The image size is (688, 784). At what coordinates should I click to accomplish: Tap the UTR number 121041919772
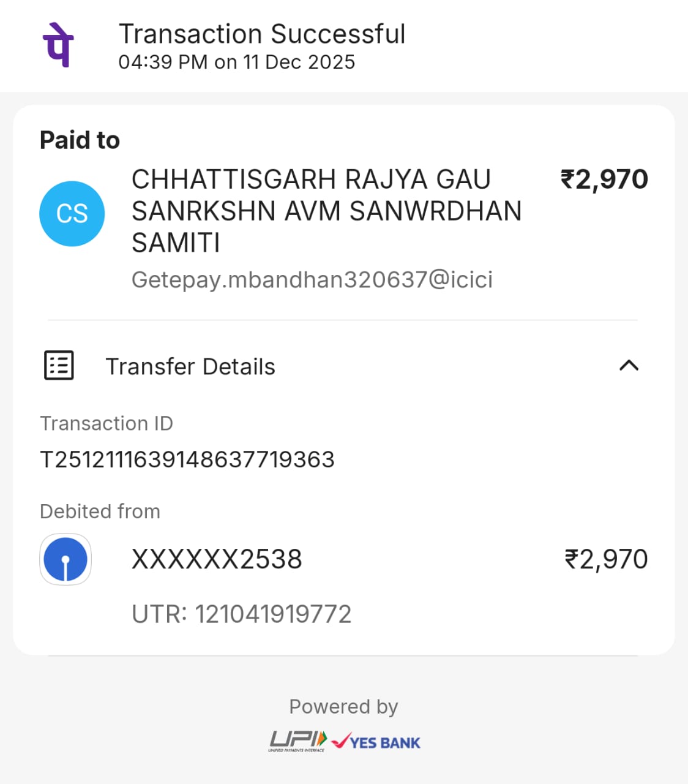[x=242, y=614]
